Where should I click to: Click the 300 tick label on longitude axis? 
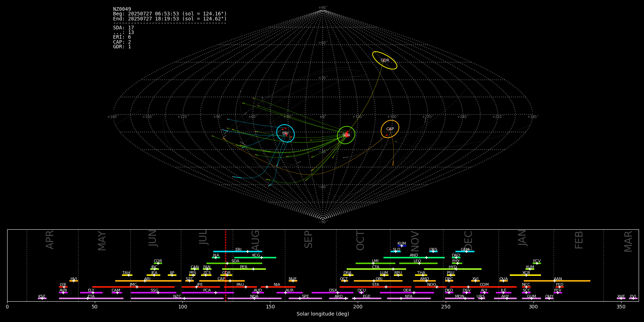533,307
